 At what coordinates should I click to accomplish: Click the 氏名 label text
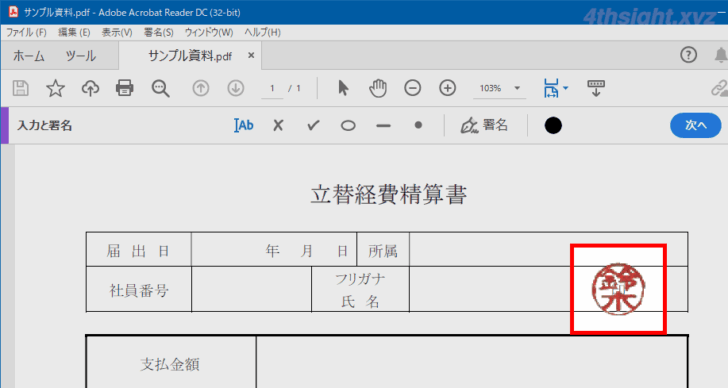coord(360,302)
